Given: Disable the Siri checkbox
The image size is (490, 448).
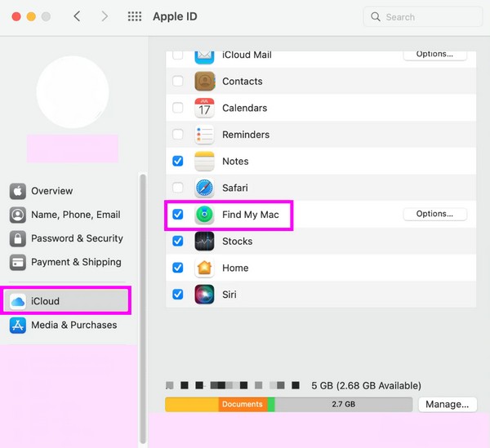Looking at the screenshot, I should 178,295.
